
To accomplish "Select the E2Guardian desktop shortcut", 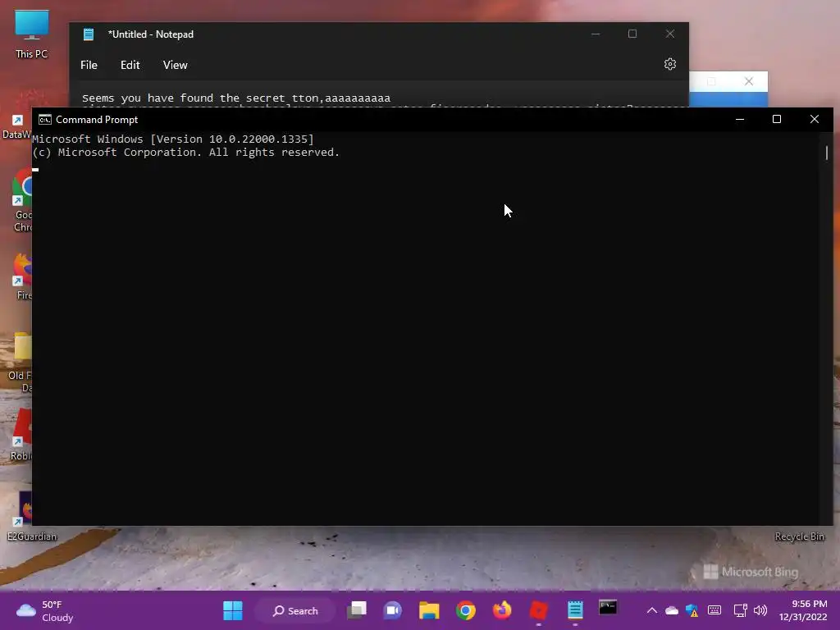I will [31, 517].
